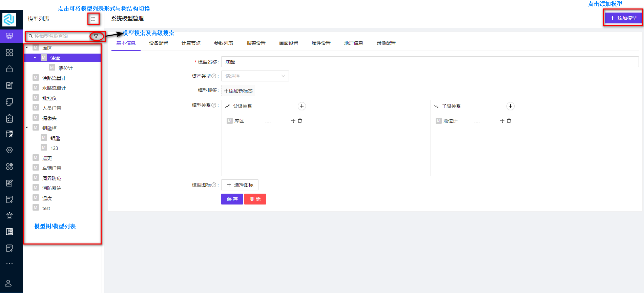Switch to the 设备配置 tab
The image size is (644, 293).
[x=159, y=43]
